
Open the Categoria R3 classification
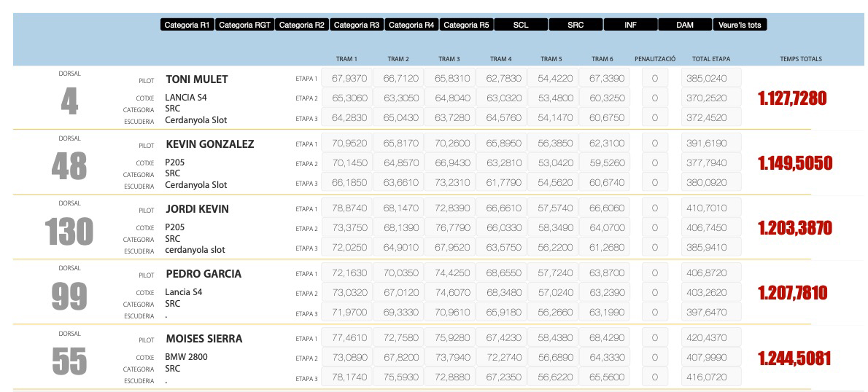356,25
